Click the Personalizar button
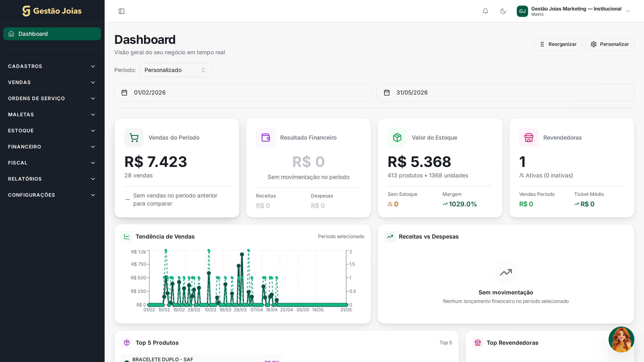Screen dimensions: 644x362 (x=610, y=44)
